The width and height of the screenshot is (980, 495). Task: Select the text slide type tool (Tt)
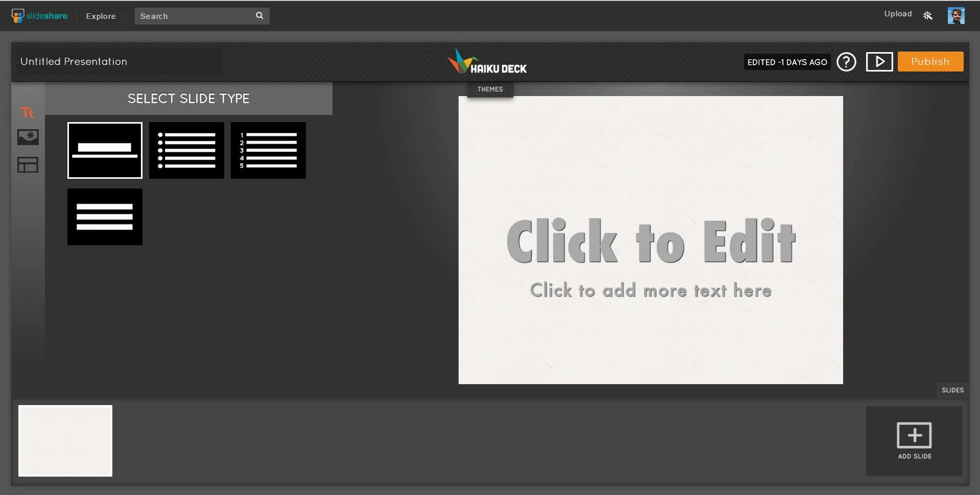point(28,112)
